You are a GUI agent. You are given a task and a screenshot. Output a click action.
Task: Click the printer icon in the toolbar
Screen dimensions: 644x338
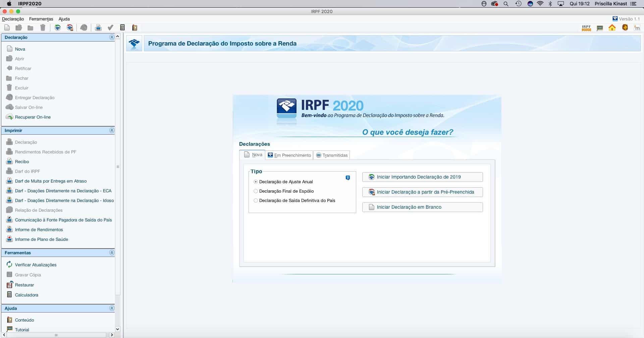click(98, 27)
